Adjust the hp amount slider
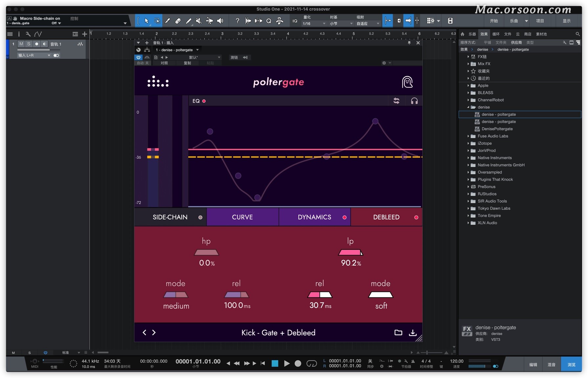The image size is (588, 378). click(206, 252)
